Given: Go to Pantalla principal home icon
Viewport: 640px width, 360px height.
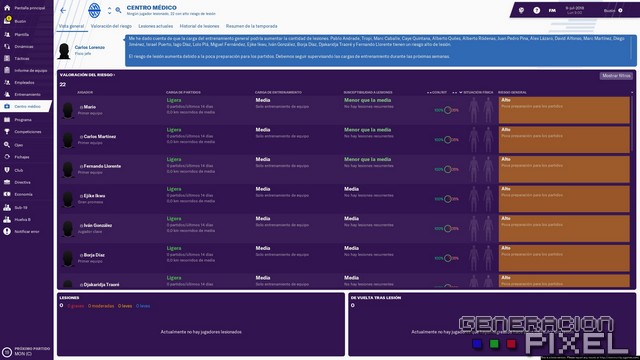Looking at the screenshot, I should 7,7.
